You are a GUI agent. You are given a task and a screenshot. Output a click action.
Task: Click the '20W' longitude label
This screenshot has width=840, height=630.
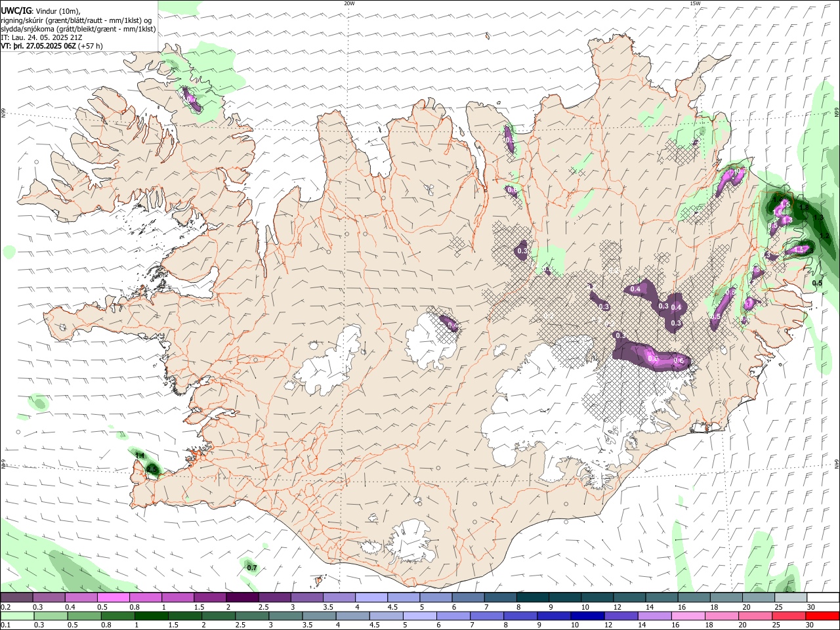click(x=350, y=3)
